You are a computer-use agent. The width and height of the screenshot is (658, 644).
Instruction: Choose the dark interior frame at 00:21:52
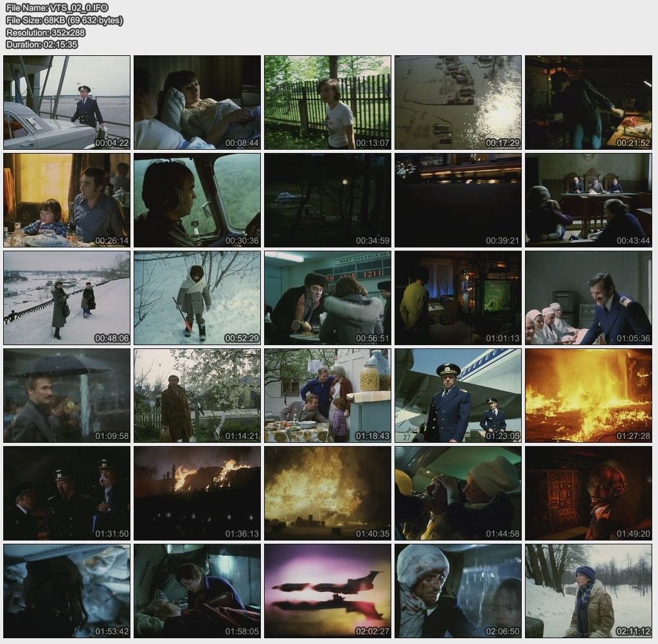point(589,102)
